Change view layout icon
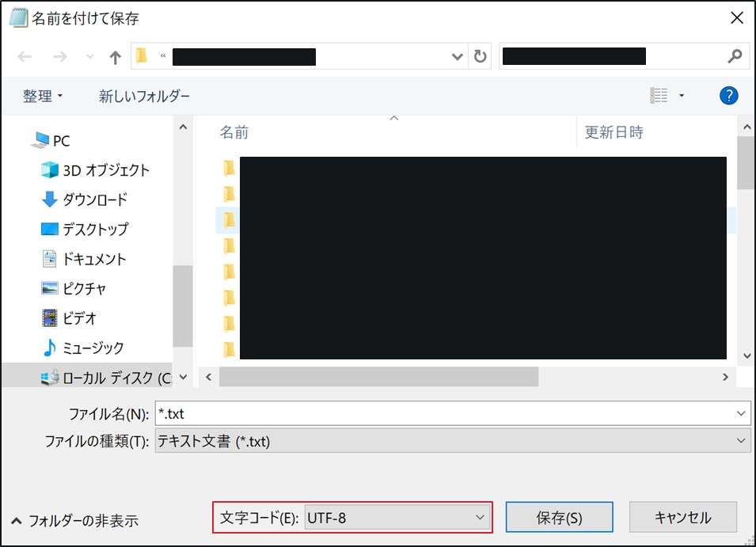756x547 pixels. (x=659, y=96)
